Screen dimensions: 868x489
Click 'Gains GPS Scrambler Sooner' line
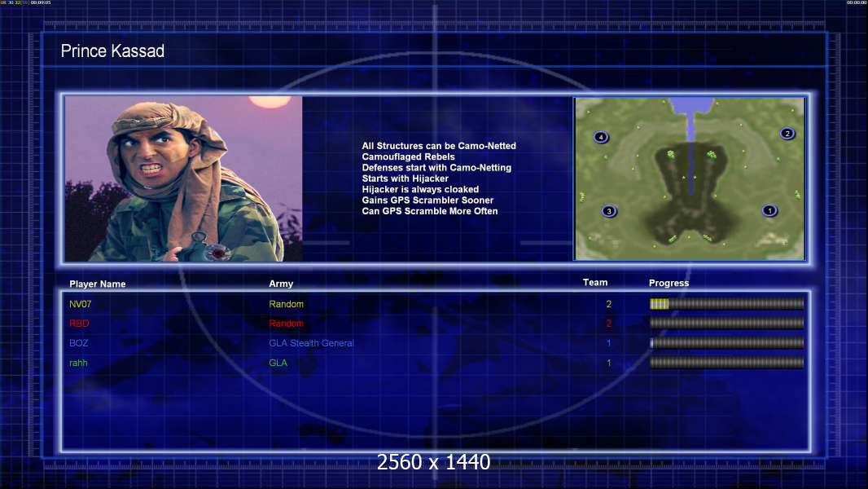tap(427, 200)
